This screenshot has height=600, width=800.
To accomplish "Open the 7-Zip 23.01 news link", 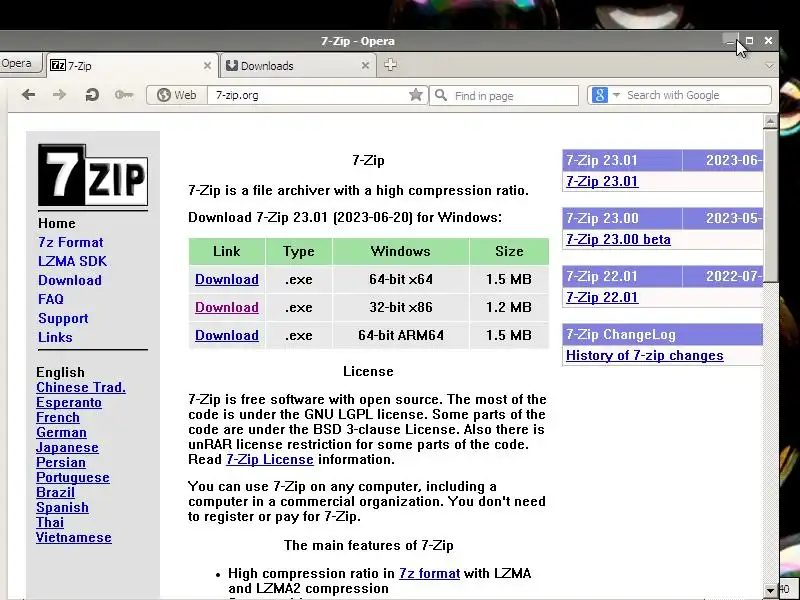I will click(x=602, y=182).
